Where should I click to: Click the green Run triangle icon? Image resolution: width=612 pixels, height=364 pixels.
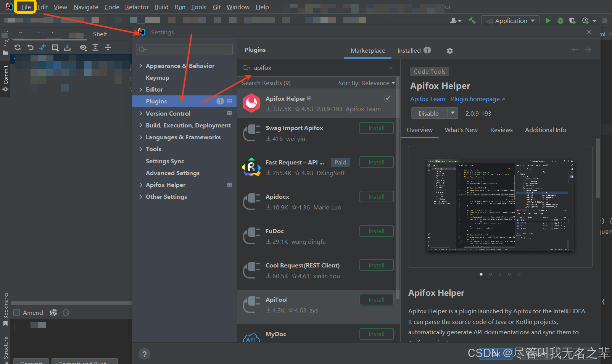pyautogui.click(x=548, y=21)
